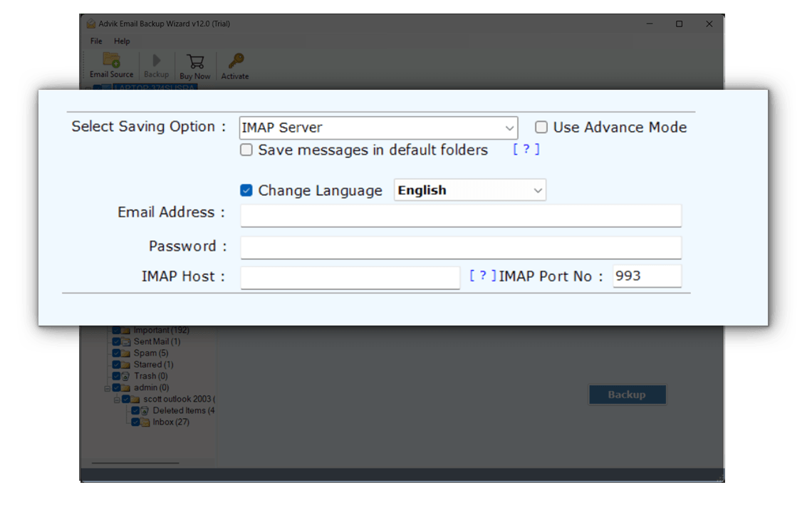
Task: Open the File menu
Action: point(96,41)
